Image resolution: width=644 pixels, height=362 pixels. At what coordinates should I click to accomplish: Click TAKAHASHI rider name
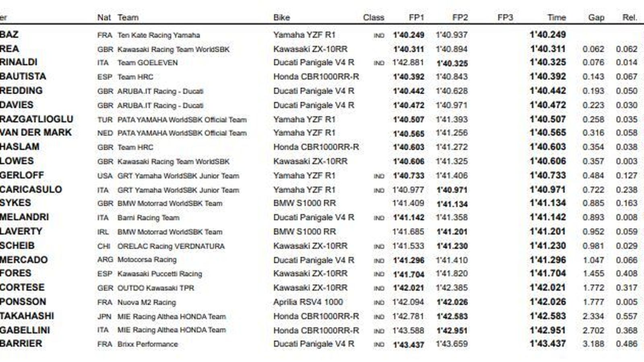pos(27,316)
